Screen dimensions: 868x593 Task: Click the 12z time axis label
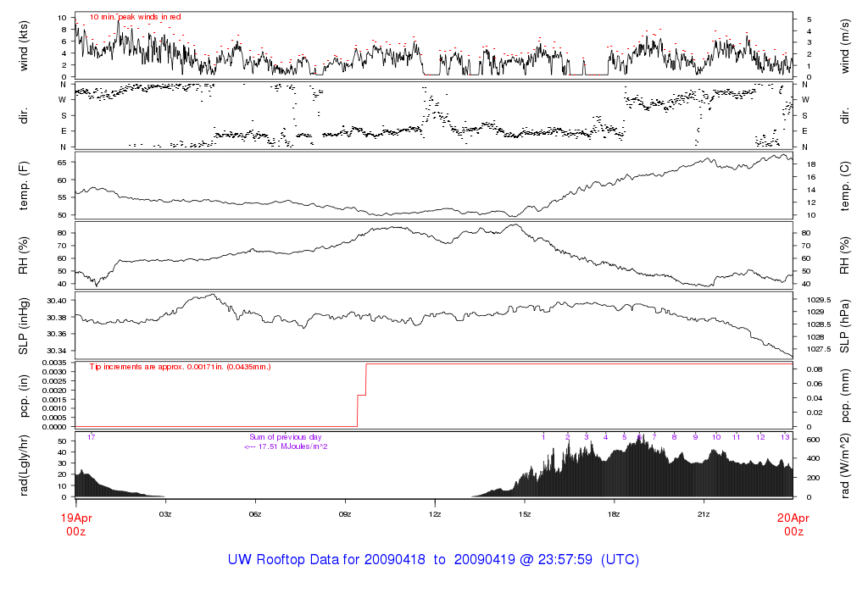click(x=435, y=514)
